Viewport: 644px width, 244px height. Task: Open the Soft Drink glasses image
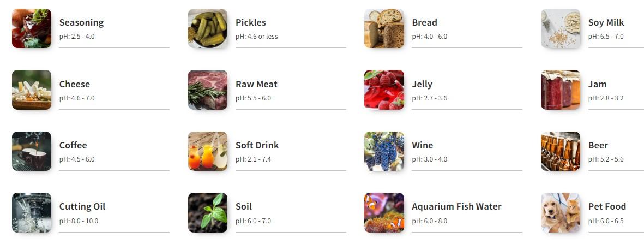pos(208,151)
